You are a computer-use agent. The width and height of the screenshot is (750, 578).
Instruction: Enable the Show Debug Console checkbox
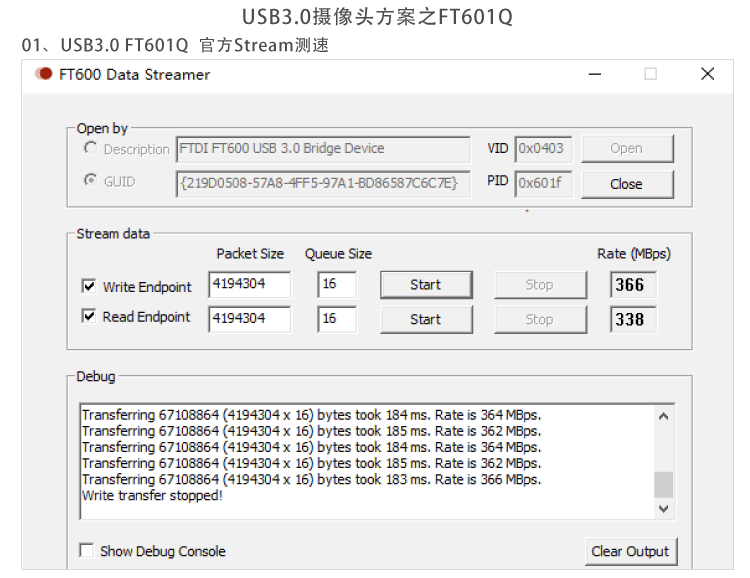coord(87,550)
